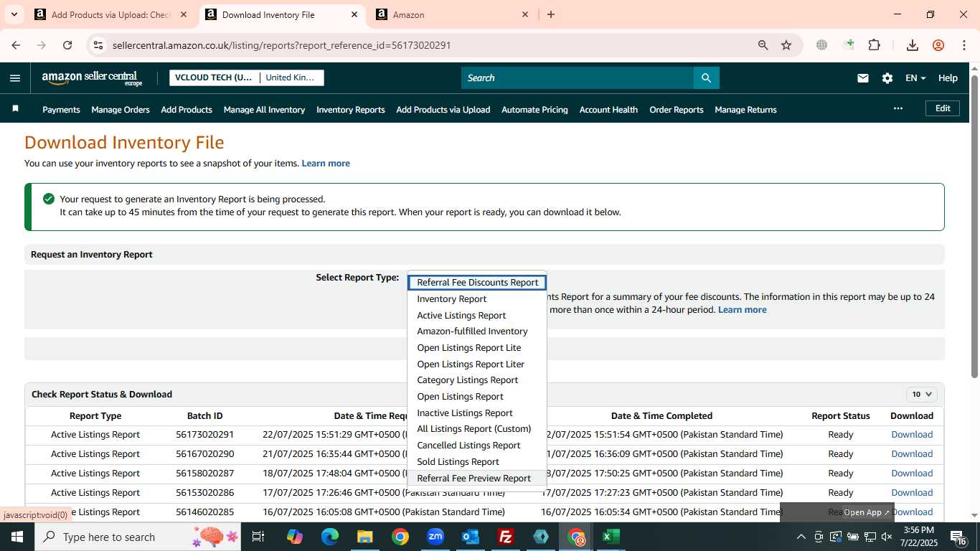Go to Inventory Reports in navigation
Screen dimensions: 980x551
351,110
